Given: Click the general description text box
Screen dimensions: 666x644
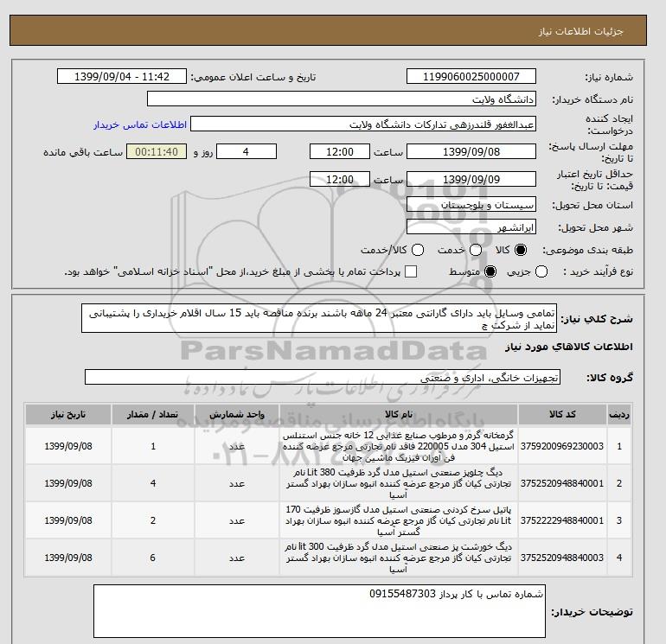Looking at the screenshot, I should pyautogui.click(x=319, y=318).
